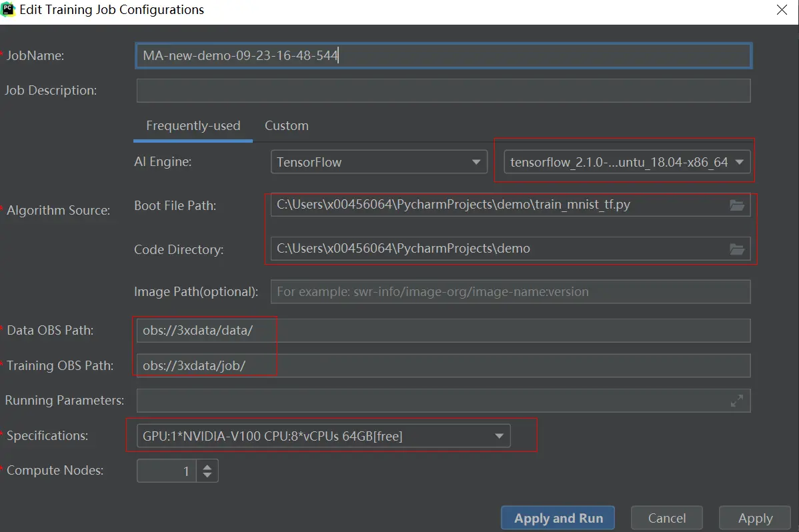Open the AI Engine TensorFlow dropdown
This screenshot has width=799, height=532.
click(378, 162)
